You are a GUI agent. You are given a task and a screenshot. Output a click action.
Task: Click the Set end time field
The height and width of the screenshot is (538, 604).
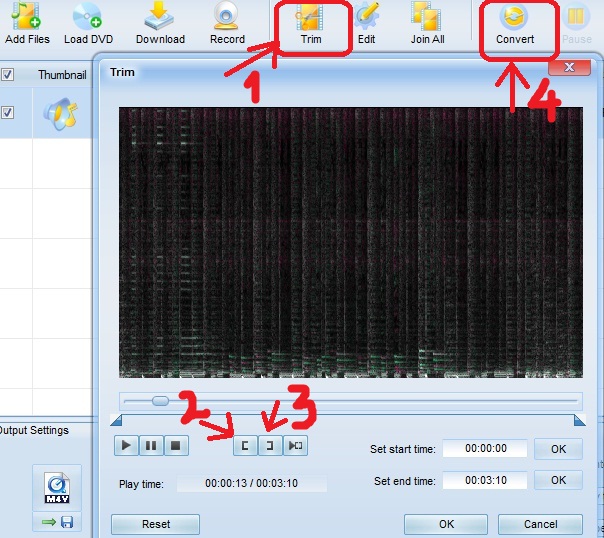pos(485,480)
